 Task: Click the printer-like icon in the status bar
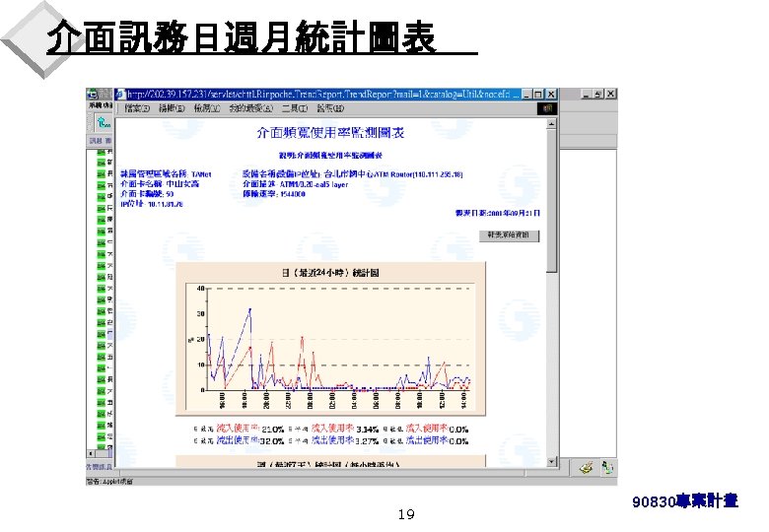(586, 468)
